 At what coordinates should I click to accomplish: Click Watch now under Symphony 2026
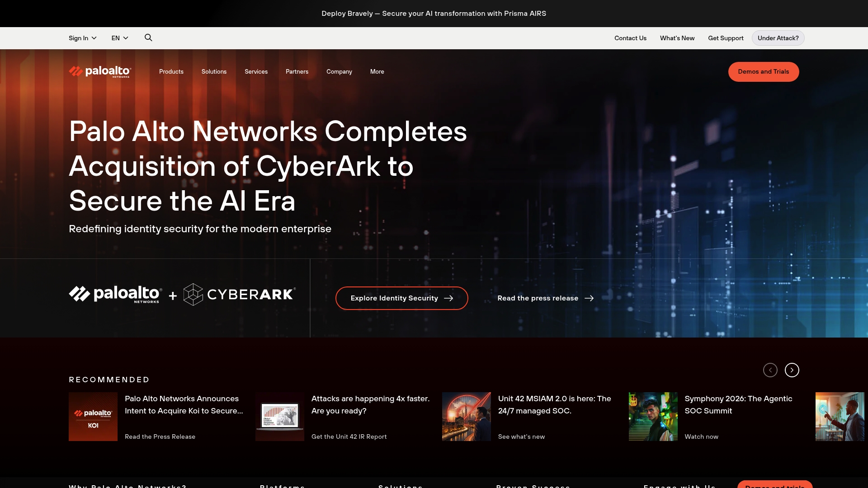(701, 436)
